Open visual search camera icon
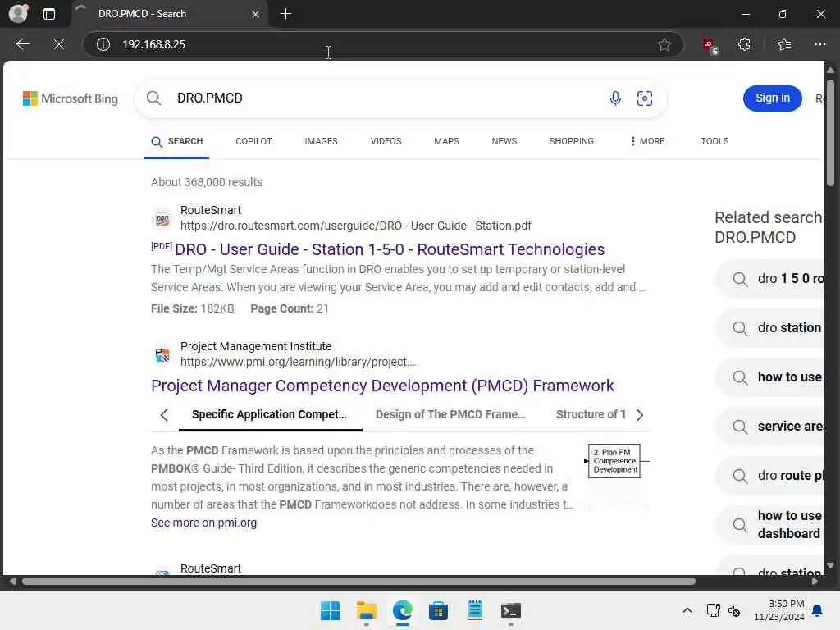The height and width of the screenshot is (630, 840). pyautogui.click(x=645, y=98)
